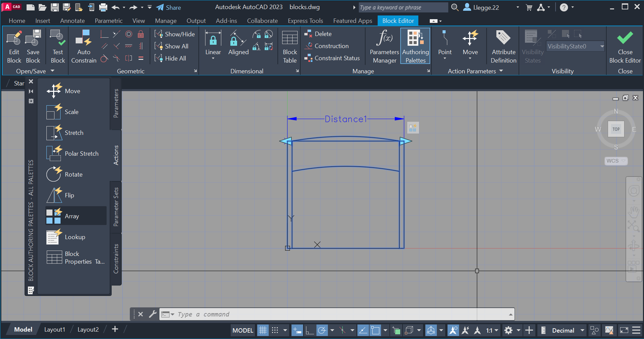
Task: Toggle object snap in status bar
Action: 375,330
